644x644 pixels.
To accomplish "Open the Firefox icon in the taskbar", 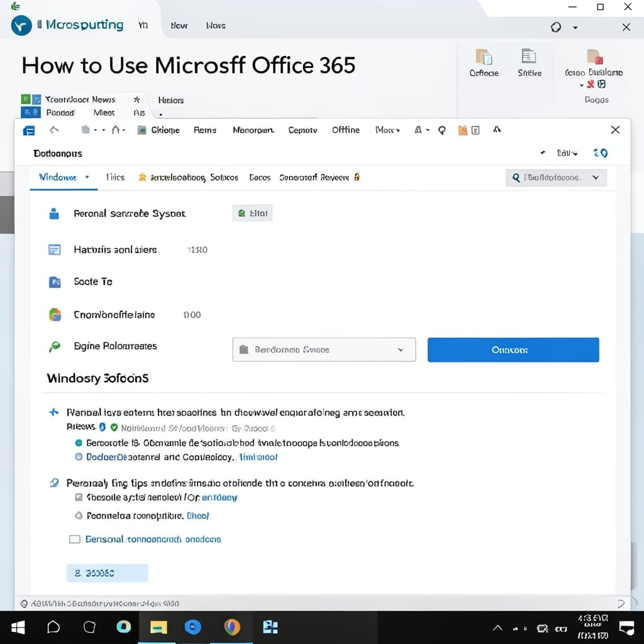I will tap(231, 627).
